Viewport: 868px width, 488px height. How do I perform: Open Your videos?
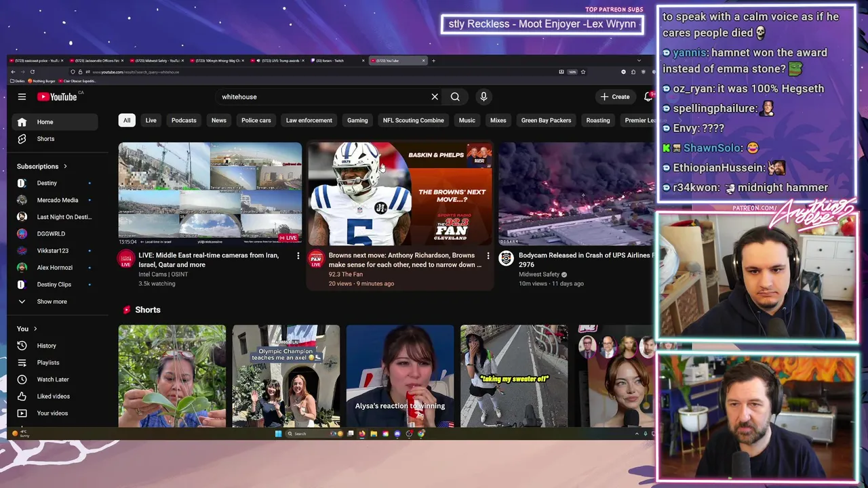tap(54, 413)
